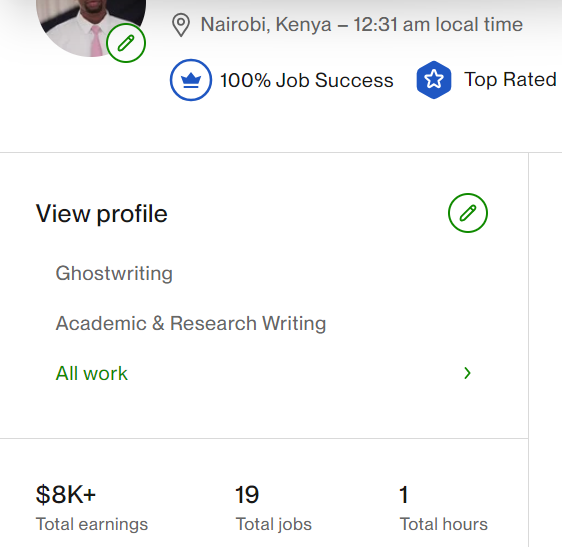Click the 1 total hours figure

(404, 495)
